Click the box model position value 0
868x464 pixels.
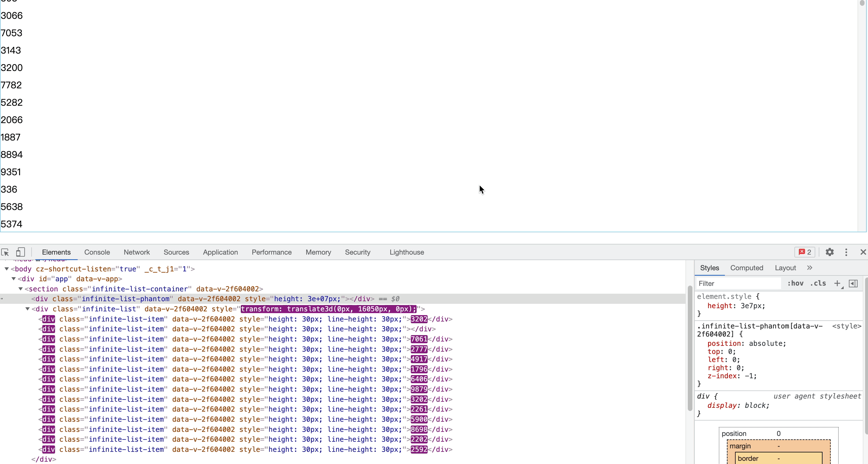pyautogui.click(x=778, y=433)
